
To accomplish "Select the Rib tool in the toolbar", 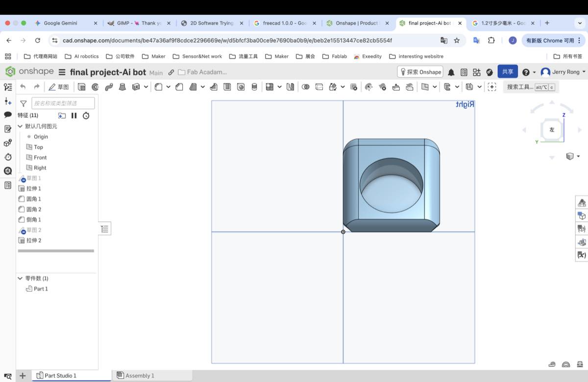I will click(214, 87).
